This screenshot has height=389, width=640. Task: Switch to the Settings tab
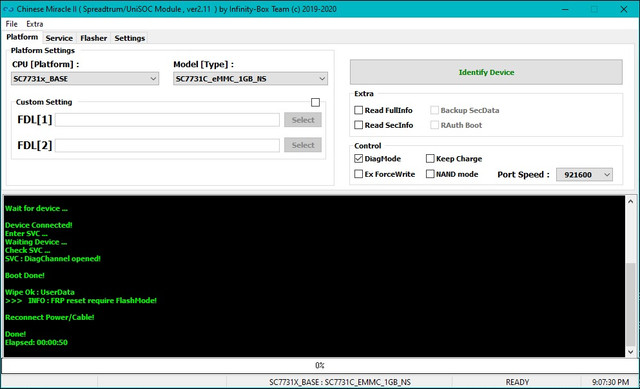pyautogui.click(x=129, y=38)
